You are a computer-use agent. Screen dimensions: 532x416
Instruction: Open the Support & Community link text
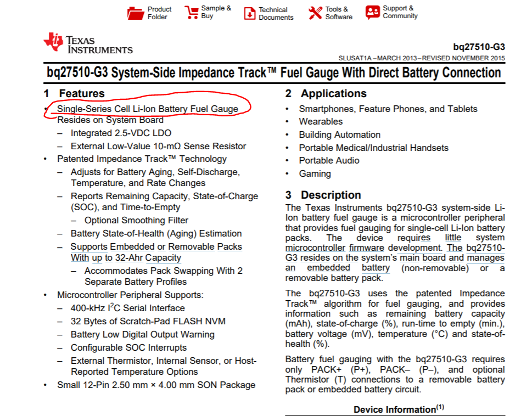(400, 12)
